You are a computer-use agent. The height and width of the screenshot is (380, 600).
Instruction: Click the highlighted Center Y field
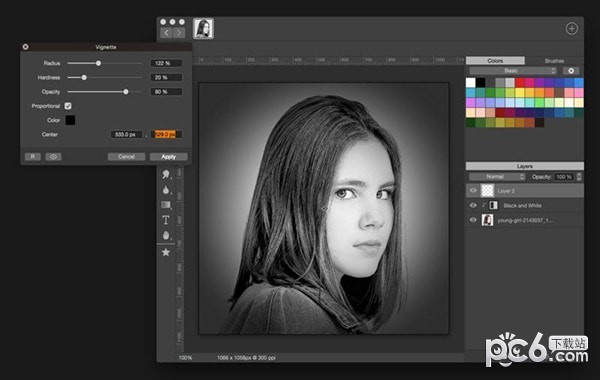[166, 134]
